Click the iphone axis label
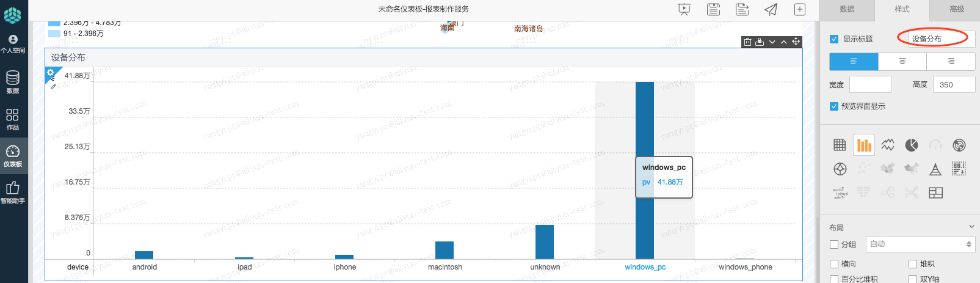Image resolution: width=980 pixels, height=283 pixels. [345, 267]
